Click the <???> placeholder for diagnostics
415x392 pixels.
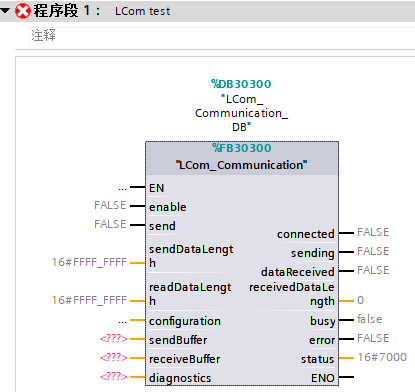tap(114, 377)
